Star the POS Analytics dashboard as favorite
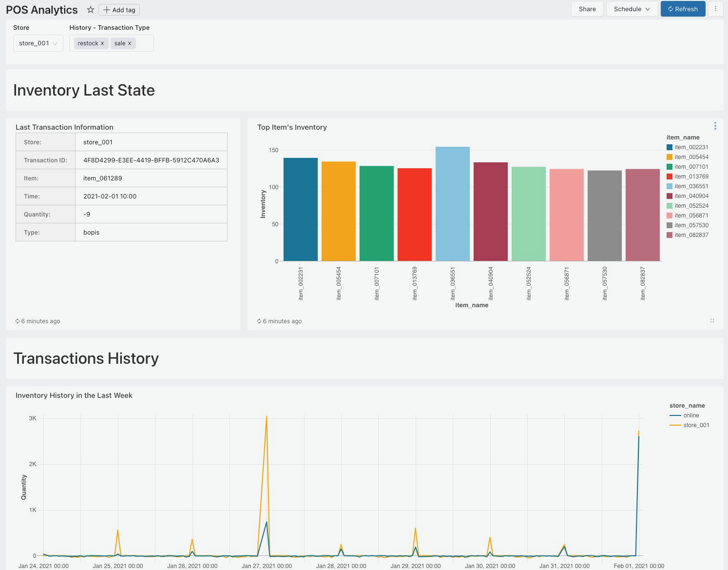Image resolution: width=728 pixels, height=570 pixels. click(x=91, y=10)
